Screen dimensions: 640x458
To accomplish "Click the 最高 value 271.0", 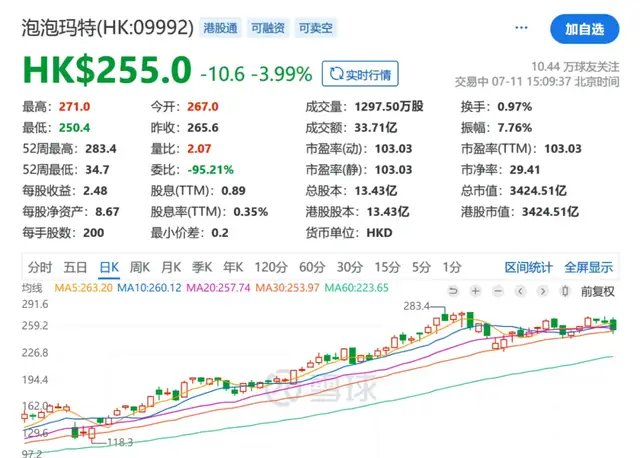I will 74,107.
